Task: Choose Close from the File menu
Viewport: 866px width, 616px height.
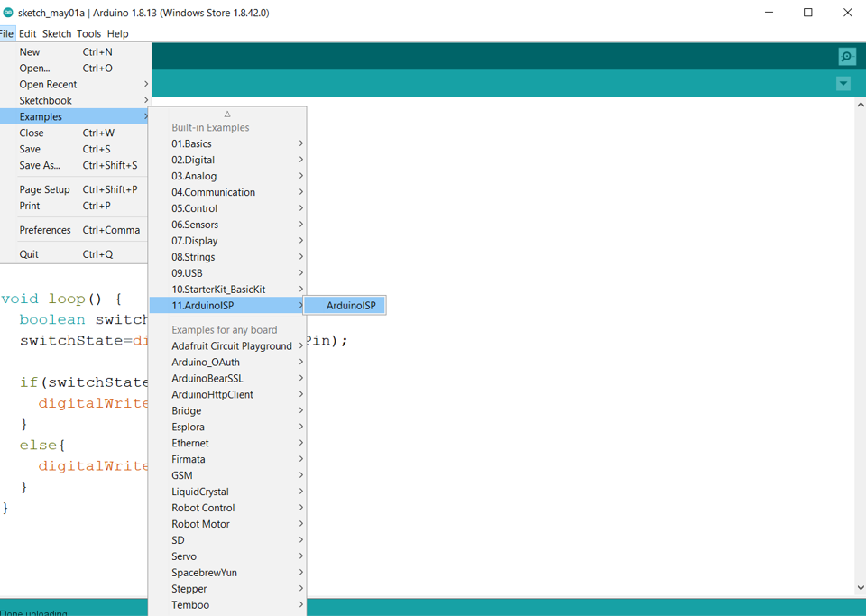Action: click(76, 133)
